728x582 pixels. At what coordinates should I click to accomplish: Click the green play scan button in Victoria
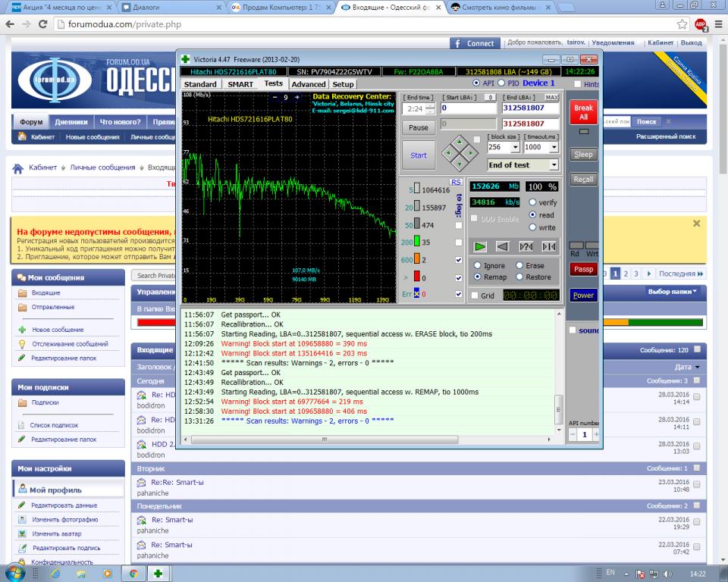(x=480, y=246)
